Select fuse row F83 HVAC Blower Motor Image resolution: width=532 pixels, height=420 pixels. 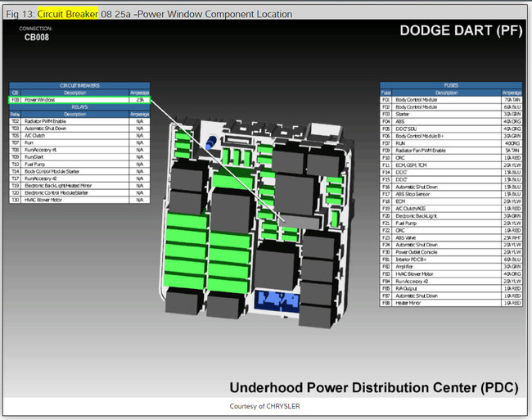point(451,273)
